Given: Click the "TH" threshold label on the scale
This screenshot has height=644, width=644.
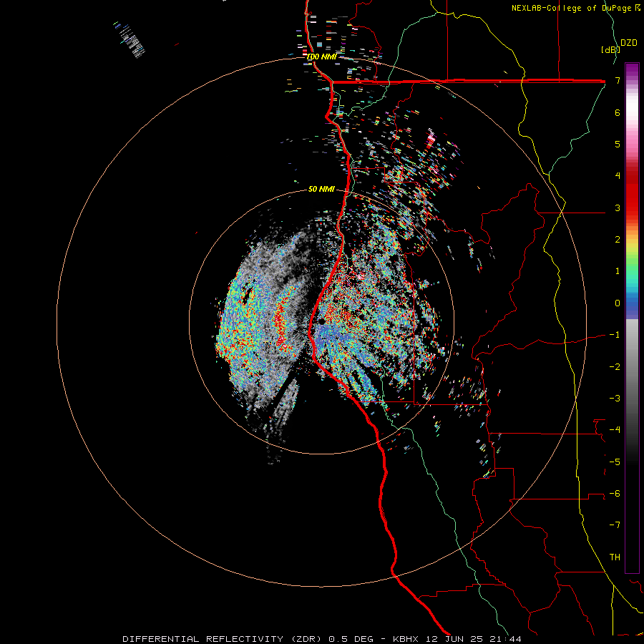Looking at the screenshot, I should [615, 557].
